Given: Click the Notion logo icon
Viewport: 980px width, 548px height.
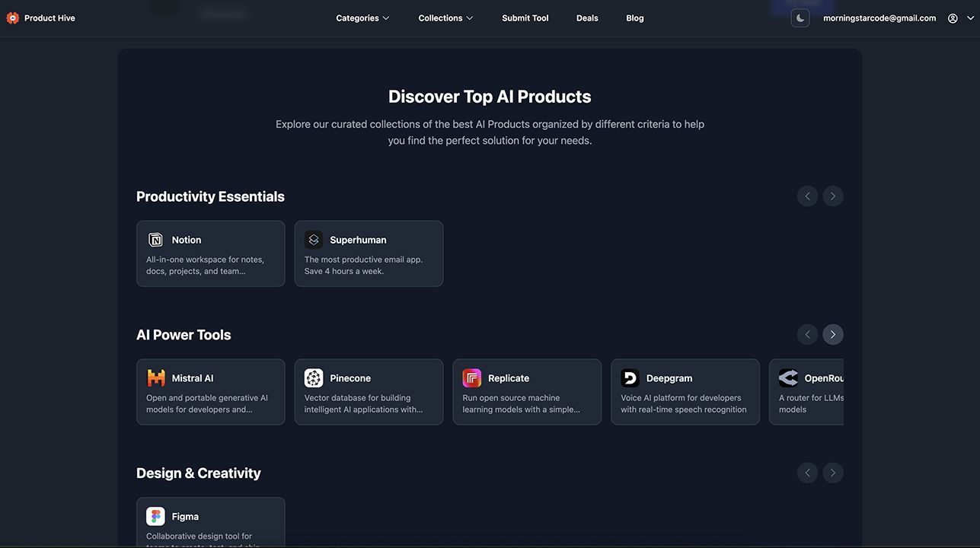Looking at the screenshot, I should point(155,240).
